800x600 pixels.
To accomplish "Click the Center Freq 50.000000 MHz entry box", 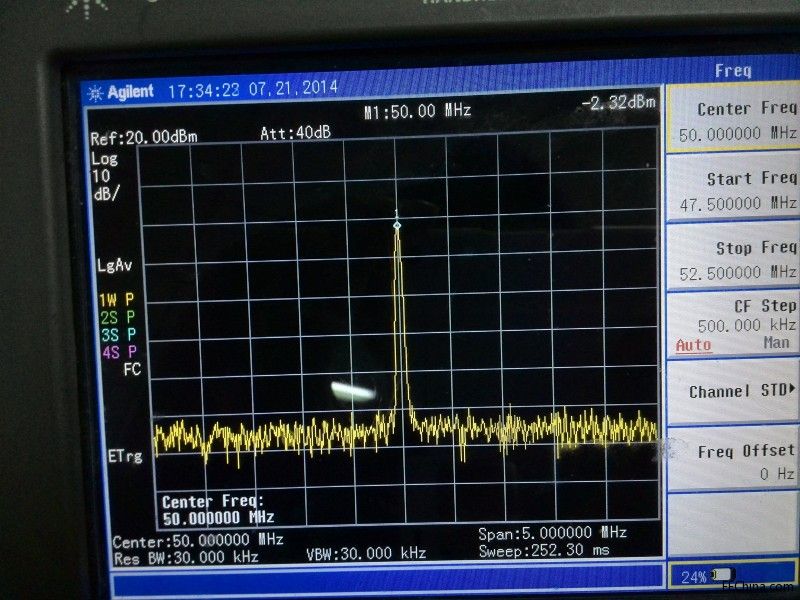I will [x=218, y=510].
